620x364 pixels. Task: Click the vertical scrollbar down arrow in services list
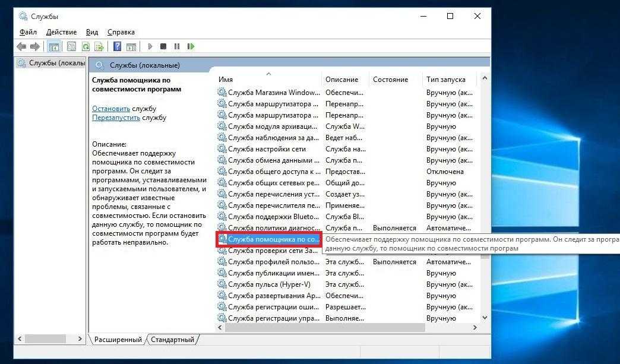tap(485, 318)
